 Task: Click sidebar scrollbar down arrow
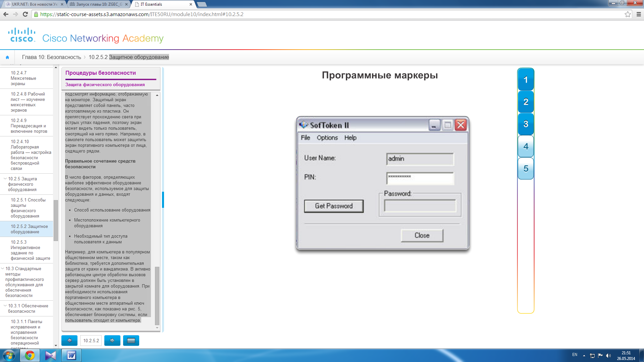point(56,346)
